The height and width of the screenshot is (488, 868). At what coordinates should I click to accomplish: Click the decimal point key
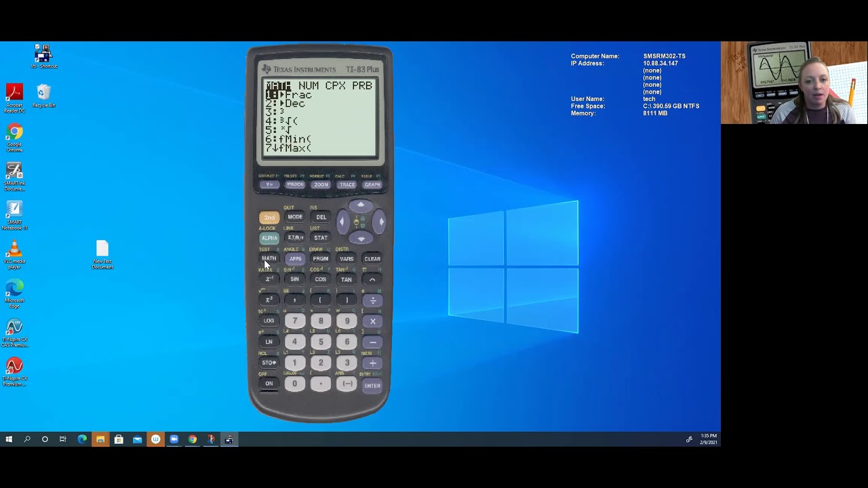[x=321, y=384]
